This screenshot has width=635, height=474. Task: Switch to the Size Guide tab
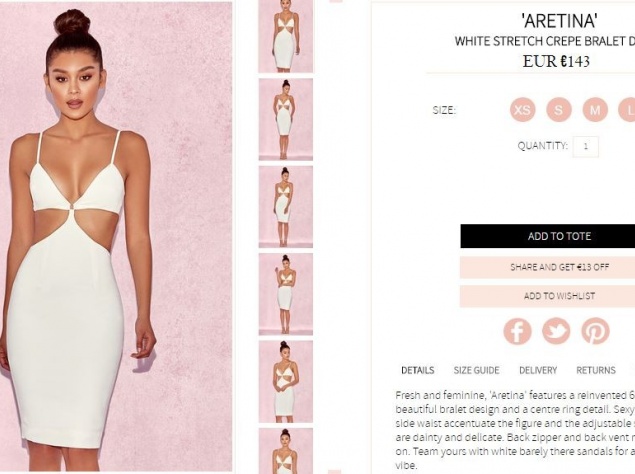pos(476,370)
